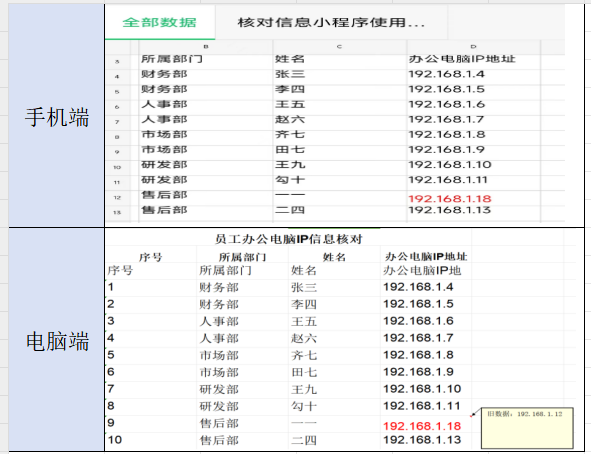Click the 研发部 cell beside 王九 in computer table

tap(219, 389)
